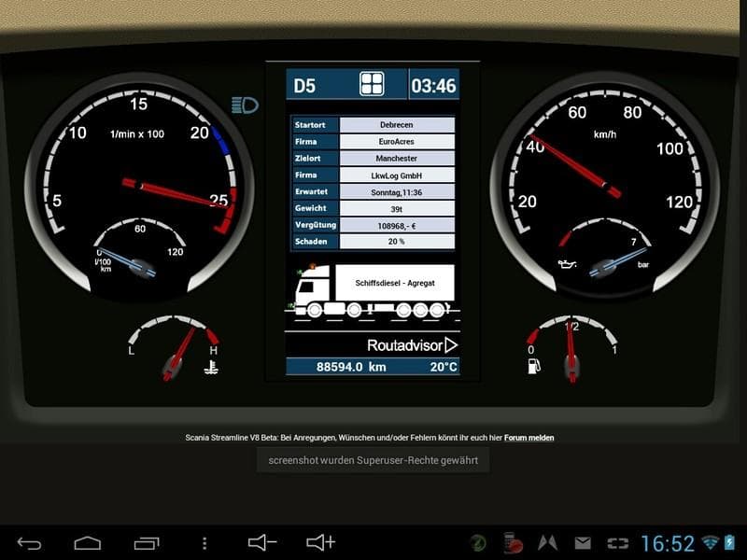747x560 pixels.
Task: Tap the D5 gear indicator
Action: click(304, 86)
